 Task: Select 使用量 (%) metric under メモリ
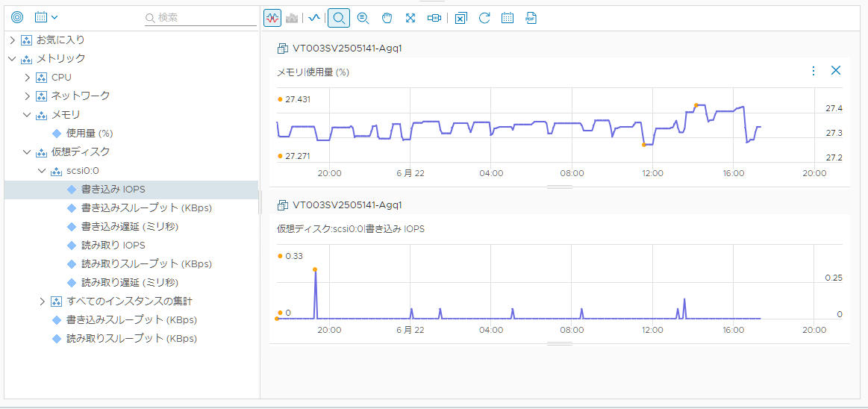pyautogui.click(x=90, y=133)
